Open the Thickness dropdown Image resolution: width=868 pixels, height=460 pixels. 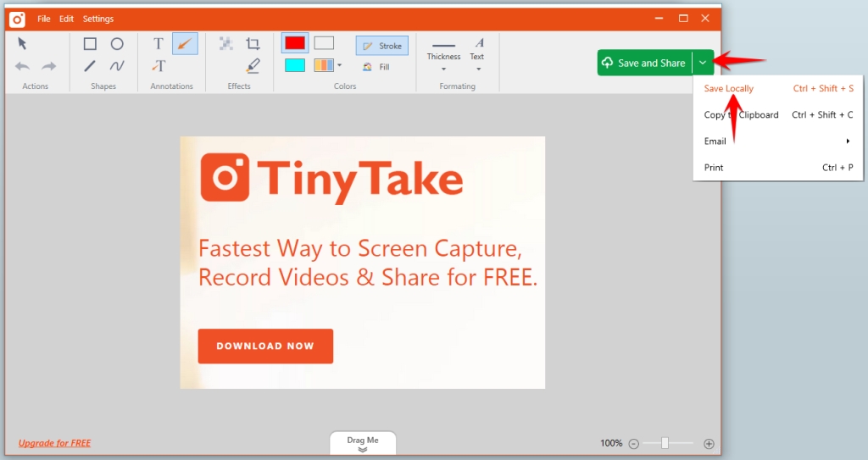[443, 57]
